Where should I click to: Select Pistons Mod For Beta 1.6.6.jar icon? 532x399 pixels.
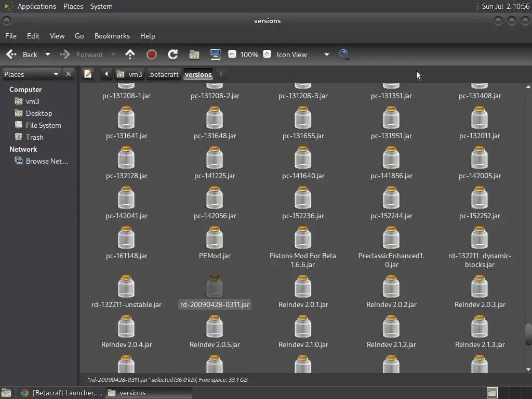303,238
